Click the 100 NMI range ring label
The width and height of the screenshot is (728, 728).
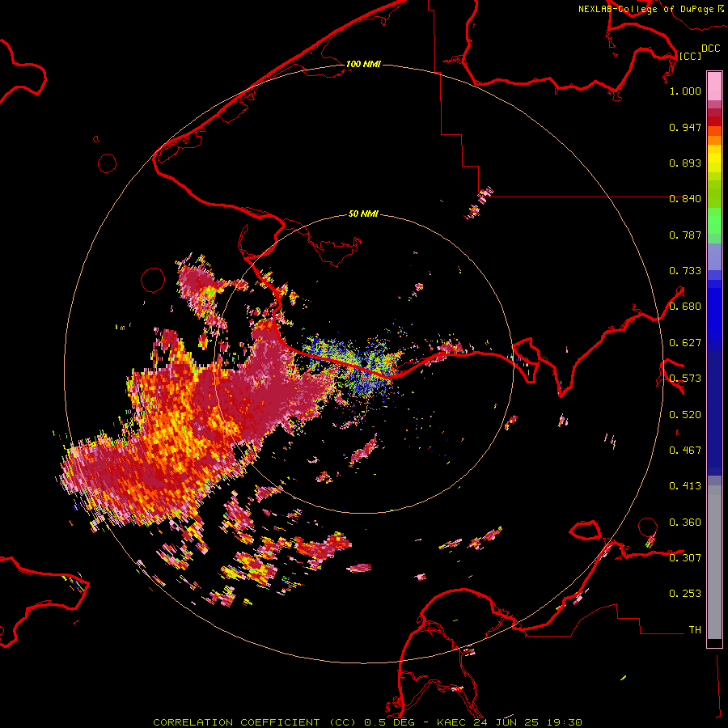coord(363,64)
